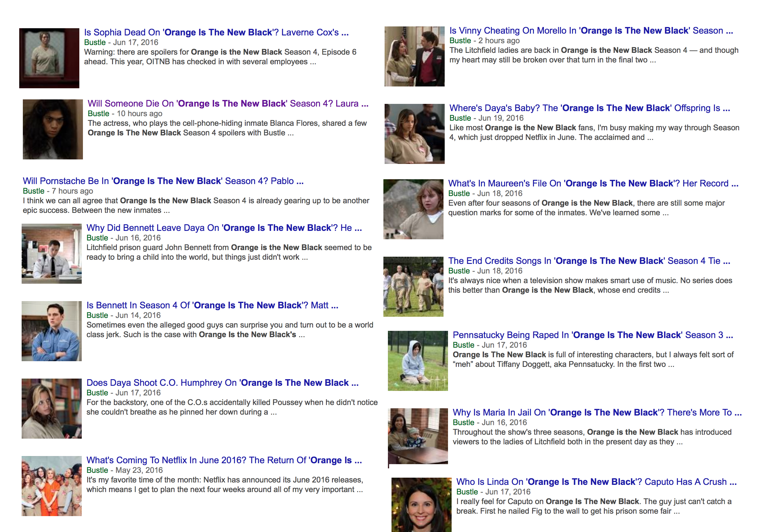Click snippet 'Even after four seasons of'
Image resolution: width=768 pixels, height=532 pixels.
(587, 208)
